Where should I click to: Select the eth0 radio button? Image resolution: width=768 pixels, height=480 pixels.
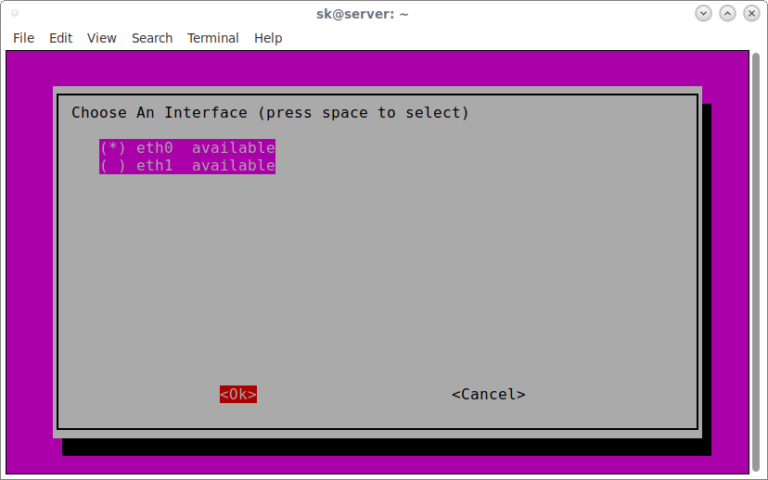112,148
